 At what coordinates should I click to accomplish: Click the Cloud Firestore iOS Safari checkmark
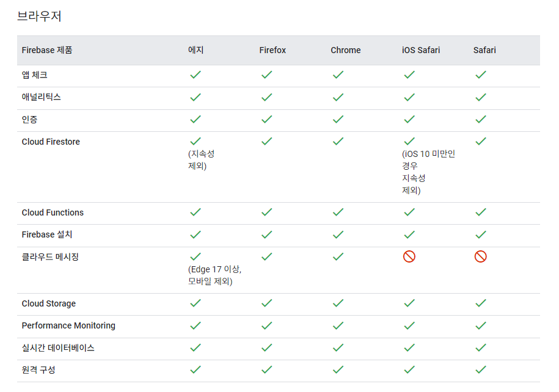click(x=409, y=142)
